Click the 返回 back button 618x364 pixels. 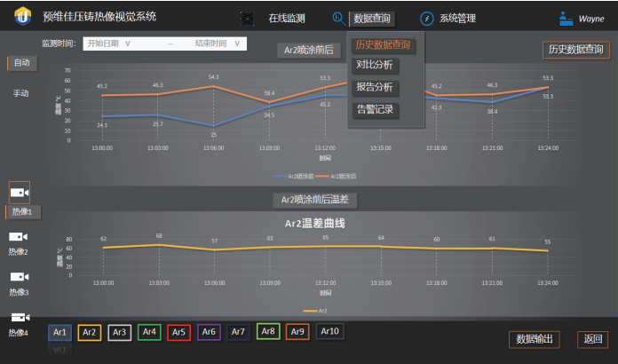point(593,339)
